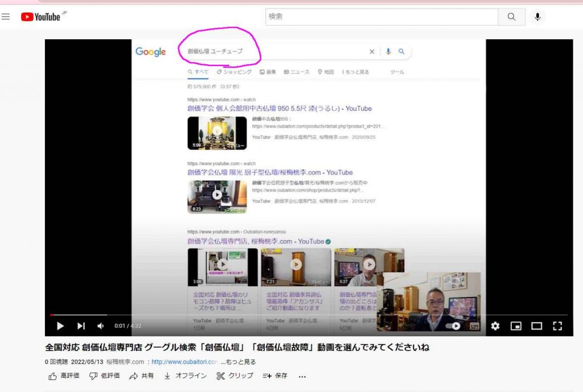Viewport: 583px width, 392px height.
Task: Toggle subtitles/captions in the player
Action: coord(475,326)
